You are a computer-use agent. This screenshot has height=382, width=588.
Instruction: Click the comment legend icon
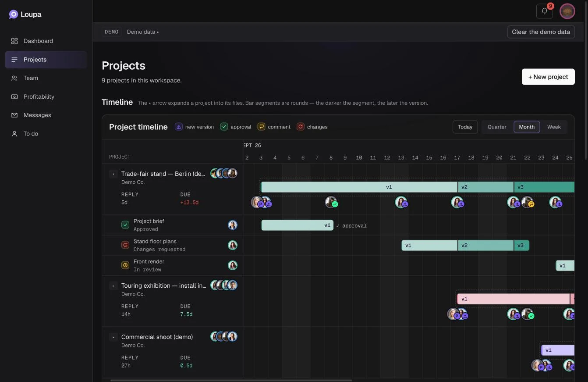(261, 127)
